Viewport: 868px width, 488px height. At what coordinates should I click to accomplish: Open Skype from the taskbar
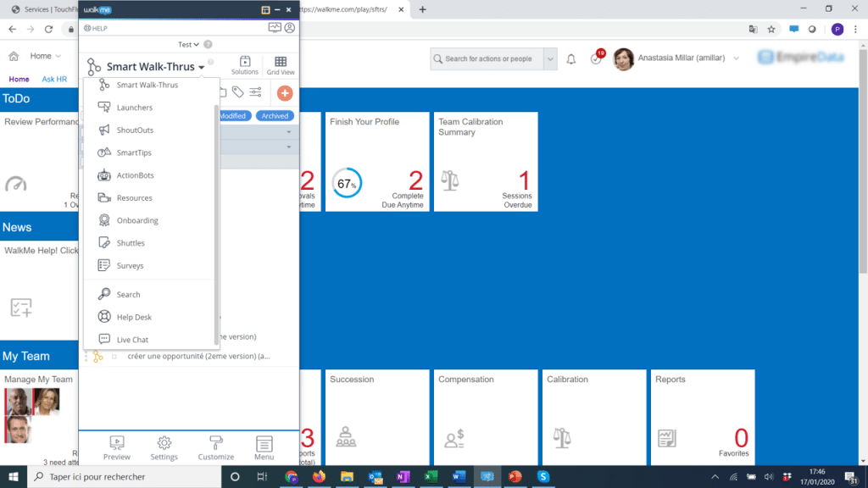pos(543,476)
